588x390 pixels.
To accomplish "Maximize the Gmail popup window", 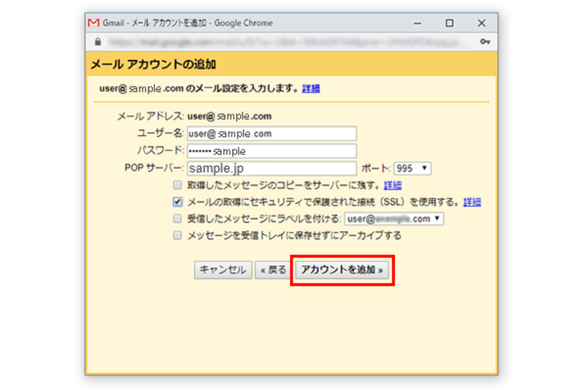I will coord(449,23).
